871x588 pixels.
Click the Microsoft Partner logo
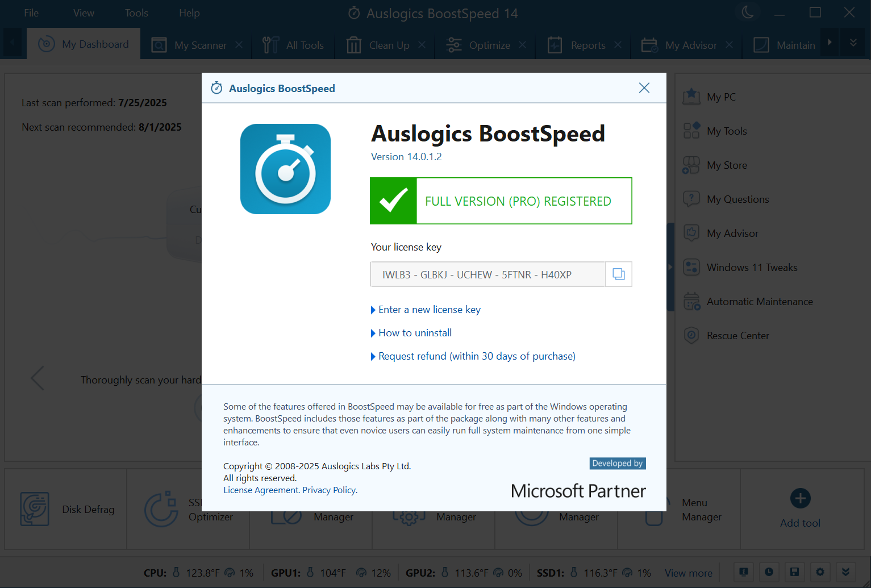tap(578, 491)
